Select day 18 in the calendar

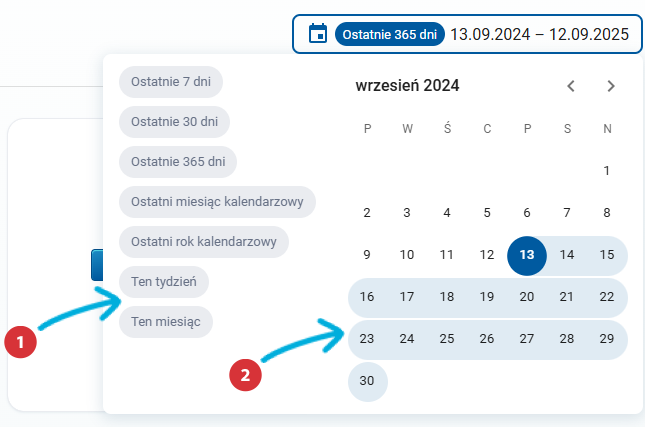[x=447, y=297]
